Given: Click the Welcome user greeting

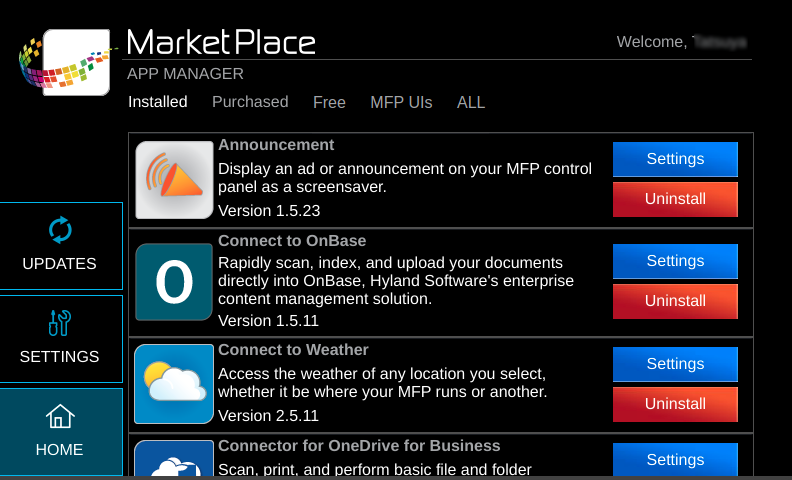Looking at the screenshot, I should [x=681, y=42].
